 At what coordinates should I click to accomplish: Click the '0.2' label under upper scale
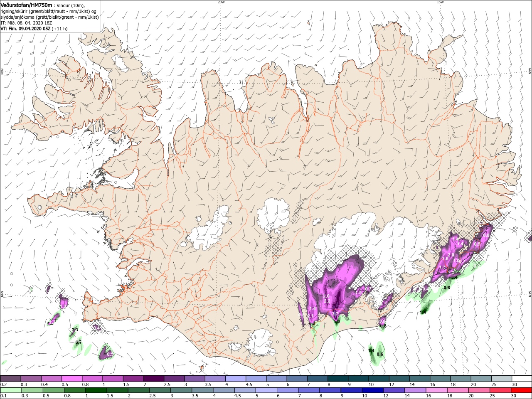pos(4,385)
